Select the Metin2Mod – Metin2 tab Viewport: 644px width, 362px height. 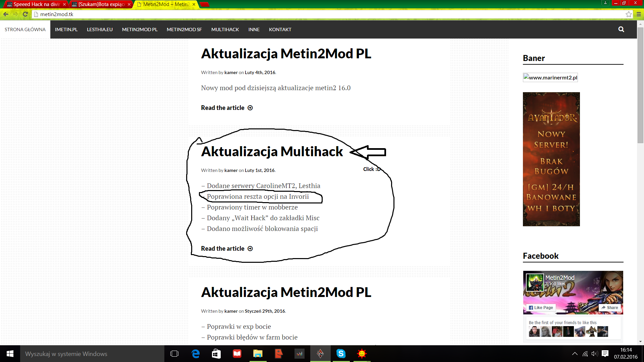pos(166,4)
